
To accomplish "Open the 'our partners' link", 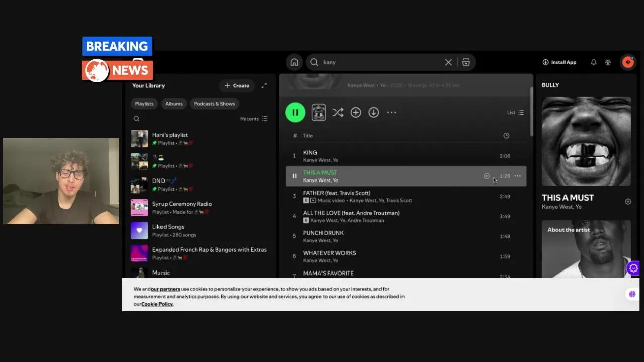I will 166,289.
